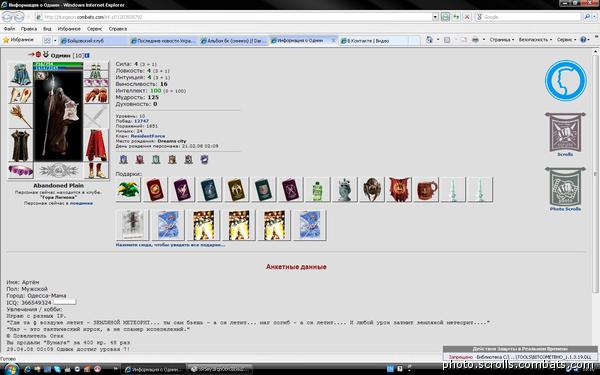Close the Информация о Одмин tab
600x375 pixels.
[333, 40]
